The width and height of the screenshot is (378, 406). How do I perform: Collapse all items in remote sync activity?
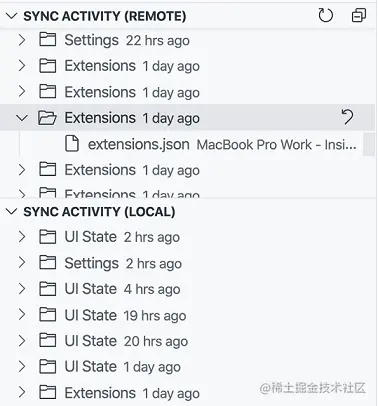(359, 15)
